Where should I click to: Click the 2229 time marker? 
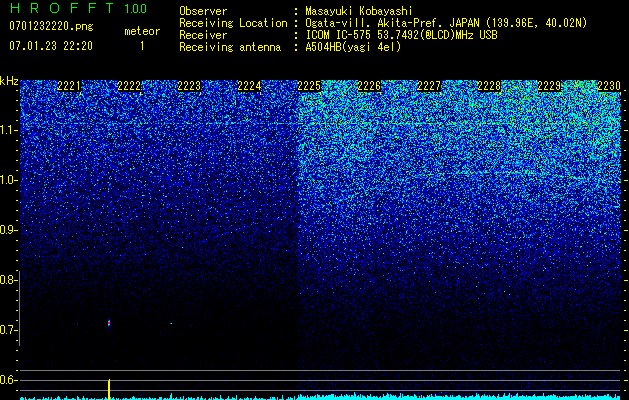pyautogui.click(x=549, y=86)
